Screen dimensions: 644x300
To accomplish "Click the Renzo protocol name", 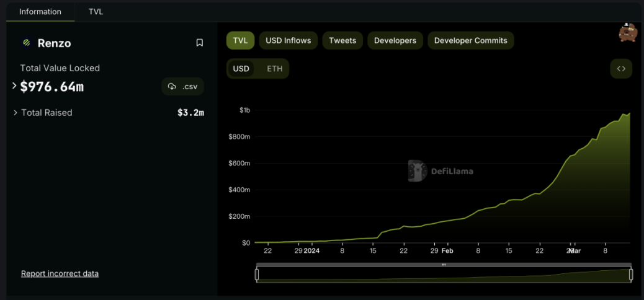I will coord(54,43).
